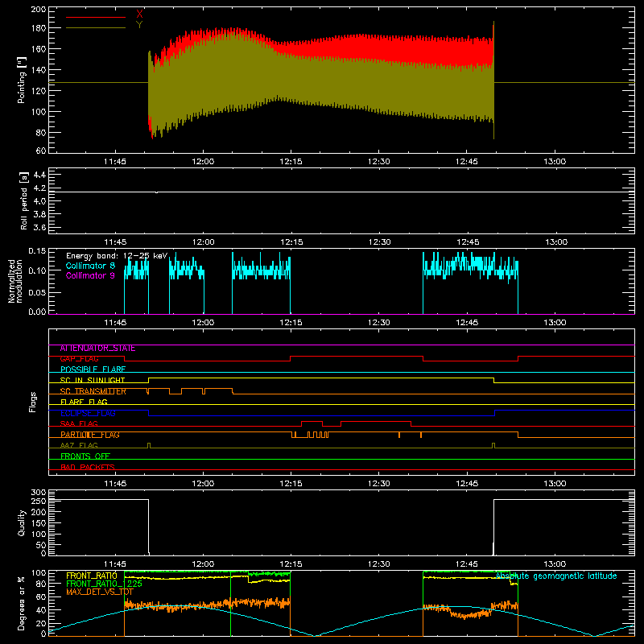644x644 pixels.
Task: Click the Normalized modulation axis title
Action: pyautogui.click(x=15, y=281)
